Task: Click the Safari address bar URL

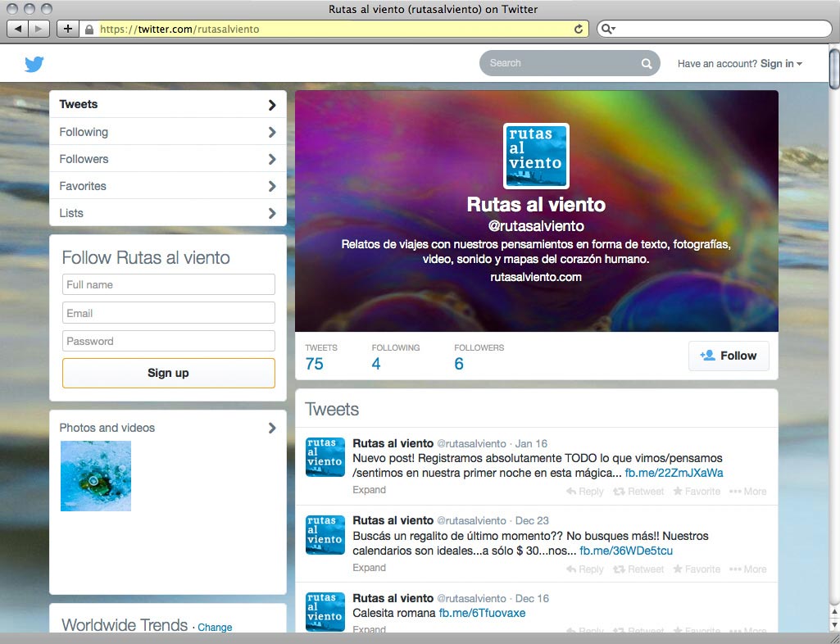Action: [x=335, y=29]
